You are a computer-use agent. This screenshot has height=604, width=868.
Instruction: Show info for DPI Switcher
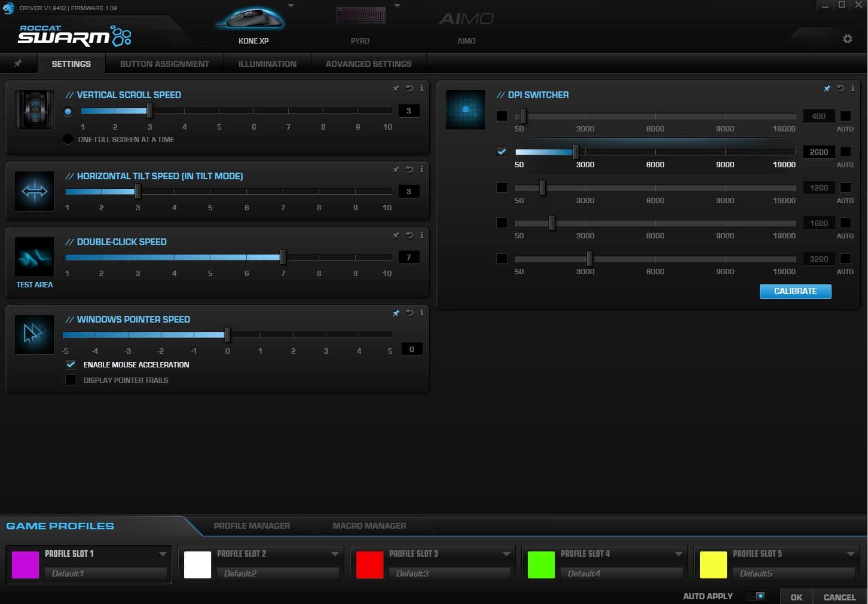[x=852, y=88]
